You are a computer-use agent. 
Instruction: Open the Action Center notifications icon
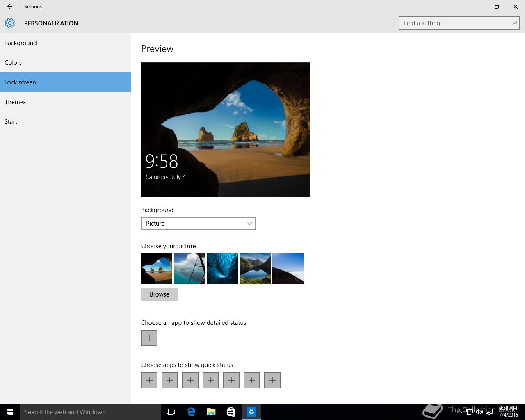(x=489, y=412)
